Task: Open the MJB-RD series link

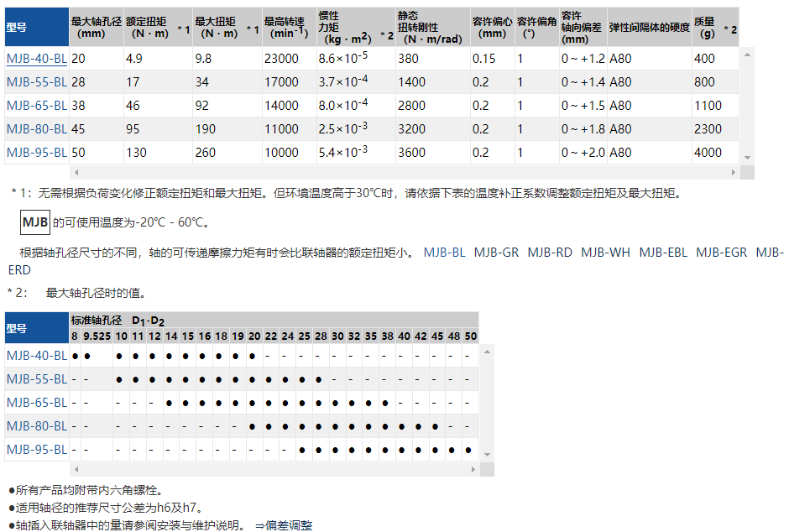Action: coord(550,253)
